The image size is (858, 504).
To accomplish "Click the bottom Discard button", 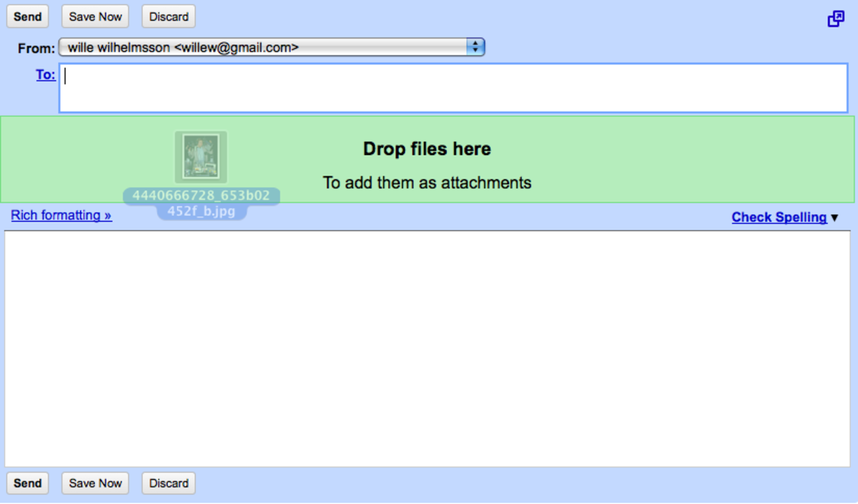I will pyautogui.click(x=168, y=483).
